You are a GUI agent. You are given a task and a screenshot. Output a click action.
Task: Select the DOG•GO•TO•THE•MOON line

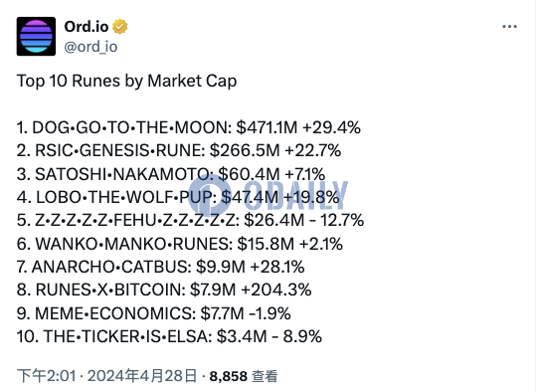pyautogui.click(x=189, y=127)
